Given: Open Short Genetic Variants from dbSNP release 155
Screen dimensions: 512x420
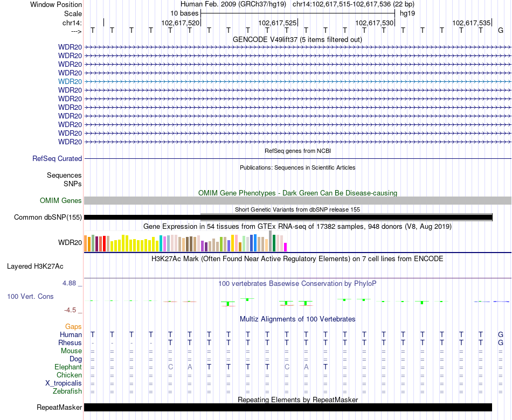Looking at the screenshot, I should tap(297, 209).
